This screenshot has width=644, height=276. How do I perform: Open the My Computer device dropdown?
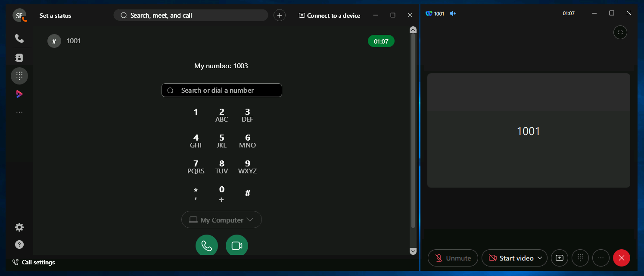221,220
